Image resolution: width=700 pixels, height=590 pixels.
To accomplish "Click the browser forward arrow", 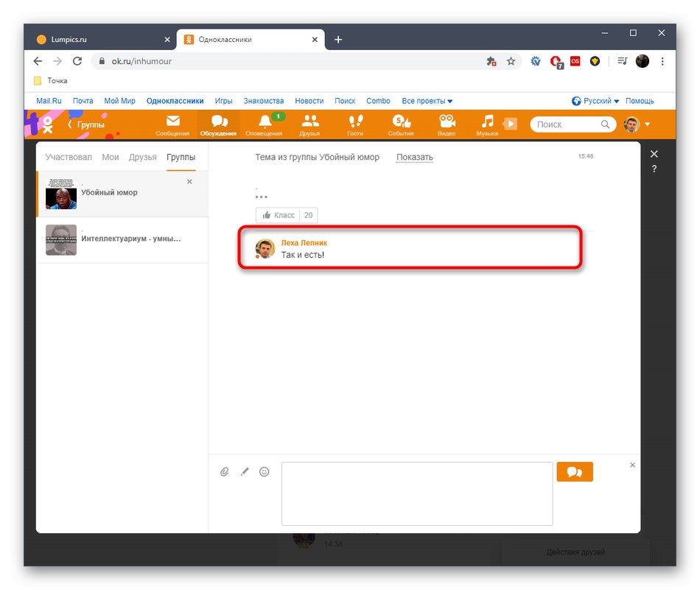I will click(x=57, y=61).
